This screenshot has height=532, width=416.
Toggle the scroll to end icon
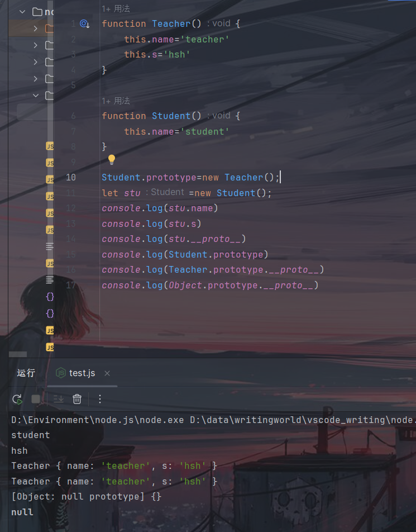coord(59,399)
